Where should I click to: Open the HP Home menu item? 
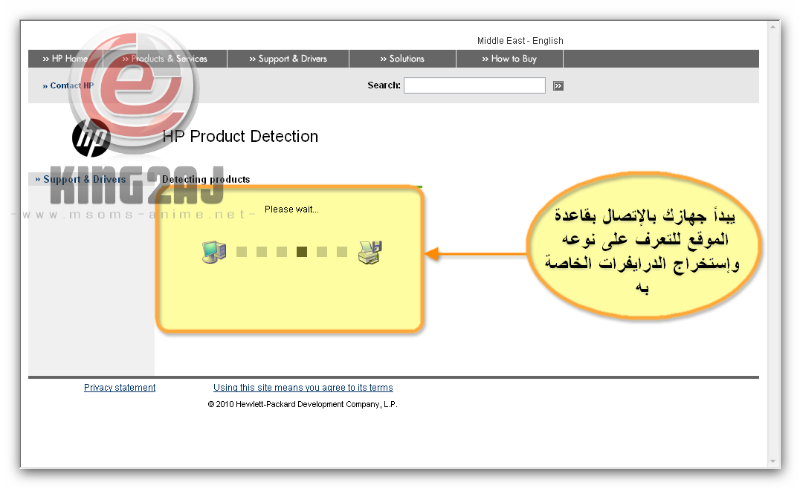[65, 59]
